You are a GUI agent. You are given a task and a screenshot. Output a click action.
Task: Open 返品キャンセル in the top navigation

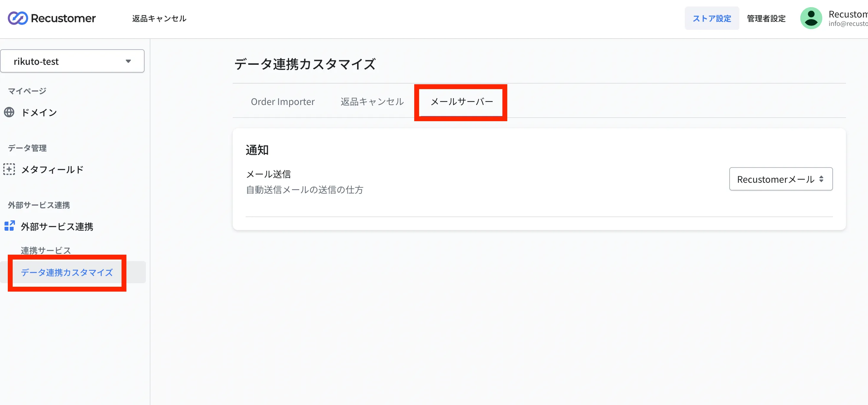pyautogui.click(x=159, y=18)
